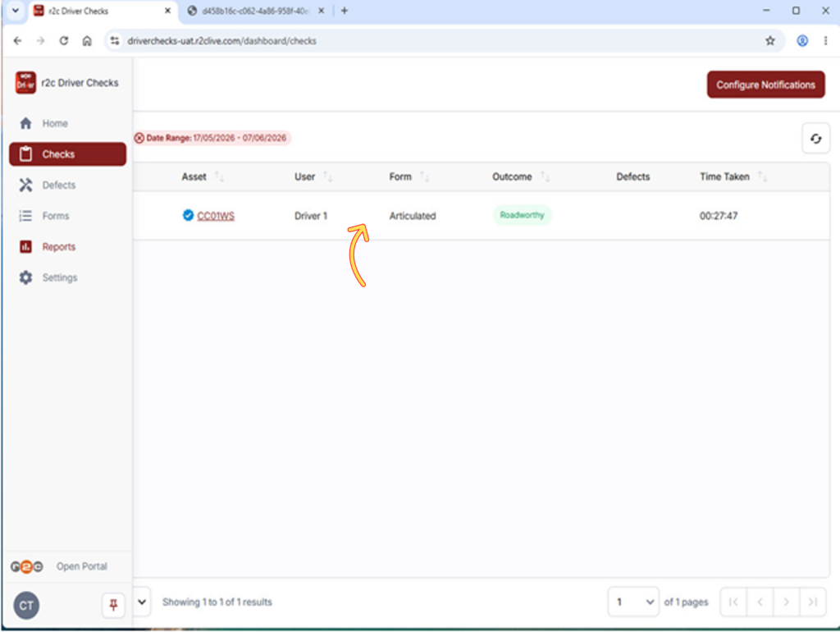Open Settings from the sidebar
The image size is (840, 632).
(x=59, y=277)
